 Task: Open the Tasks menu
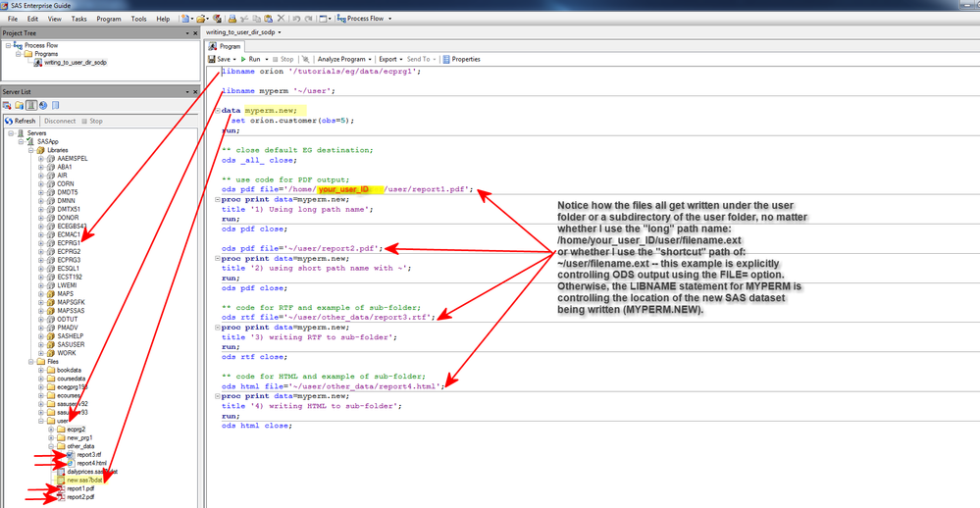78,19
